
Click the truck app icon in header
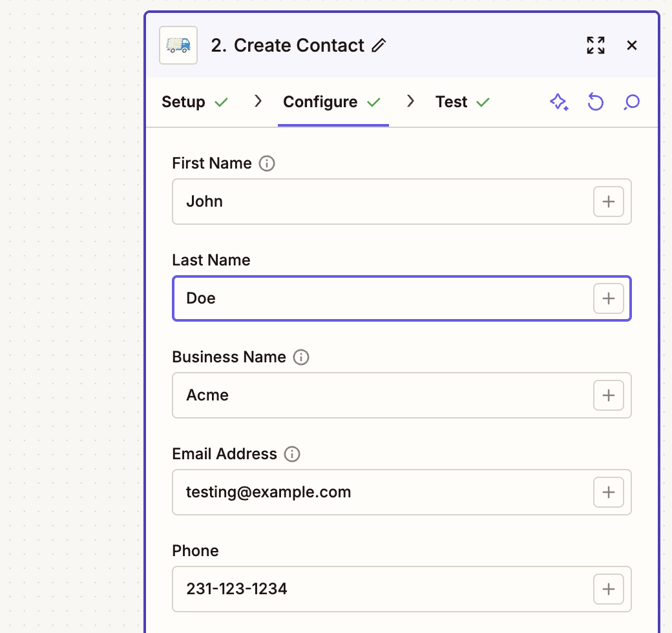178,45
